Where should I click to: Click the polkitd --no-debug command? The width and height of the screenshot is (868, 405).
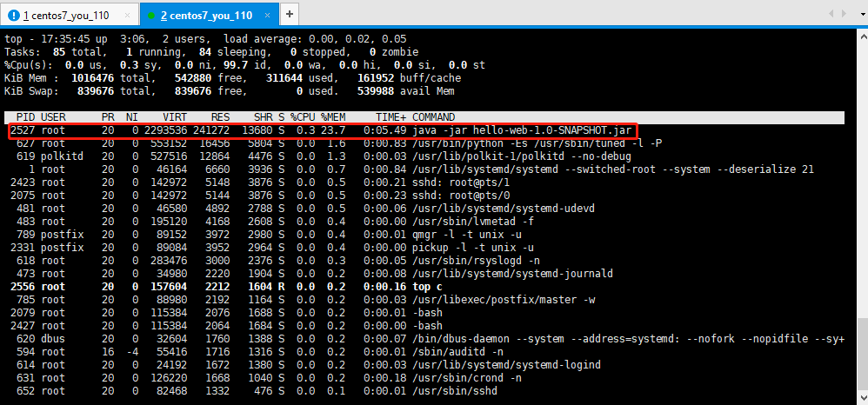pos(522,156)
